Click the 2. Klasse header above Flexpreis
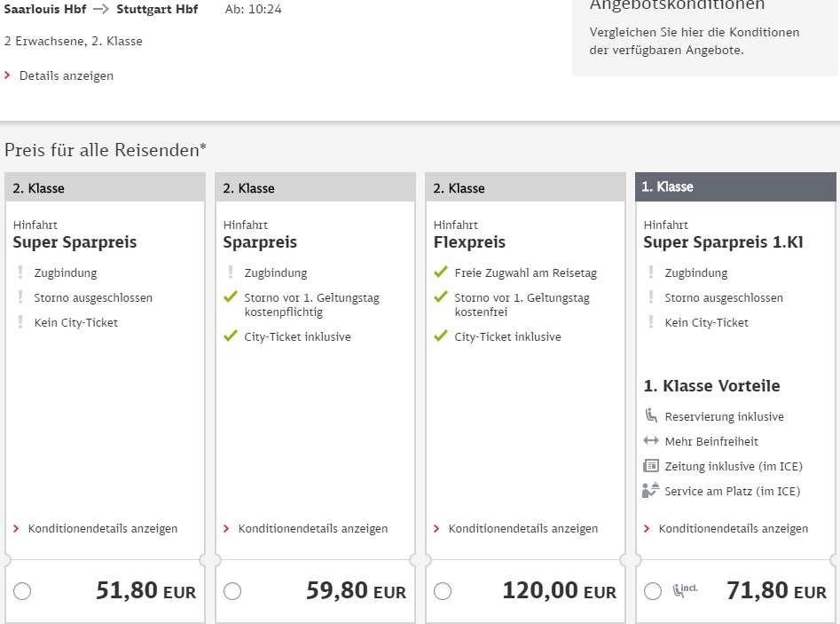 pos(525,187)
